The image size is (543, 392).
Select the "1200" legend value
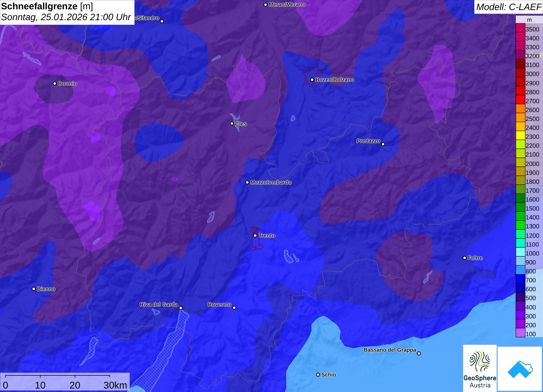533,235
